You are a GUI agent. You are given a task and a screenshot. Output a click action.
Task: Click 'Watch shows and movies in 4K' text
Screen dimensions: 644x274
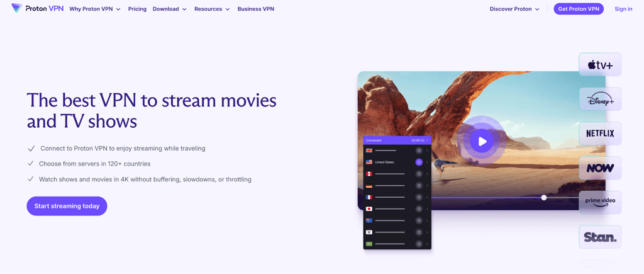(x=145, y=180)
